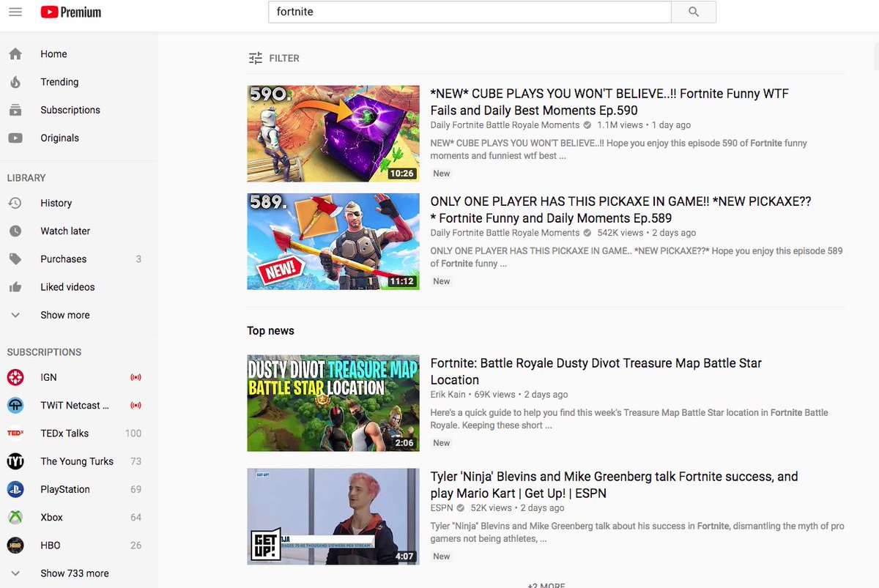Viewport: 879px width, 588px height.
Task: Click the Dusty Divot Treasure Map thumbnail
Action: [333, 403]
